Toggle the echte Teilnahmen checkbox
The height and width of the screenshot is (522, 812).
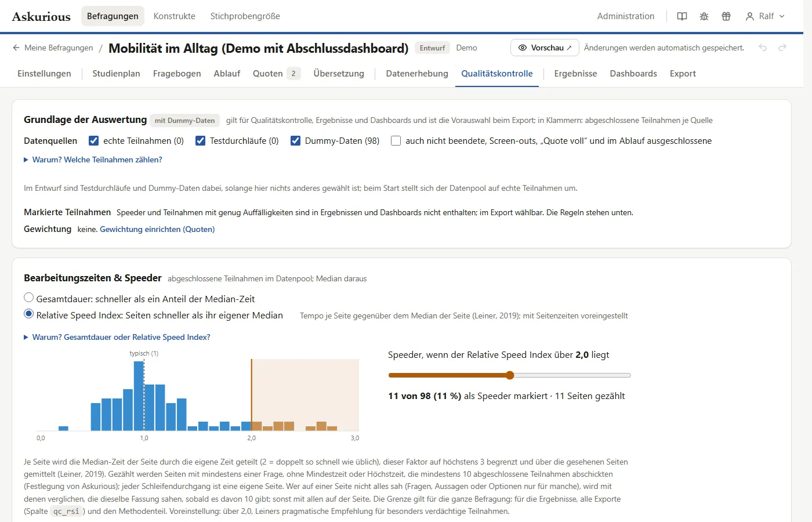tap(93, 140)
